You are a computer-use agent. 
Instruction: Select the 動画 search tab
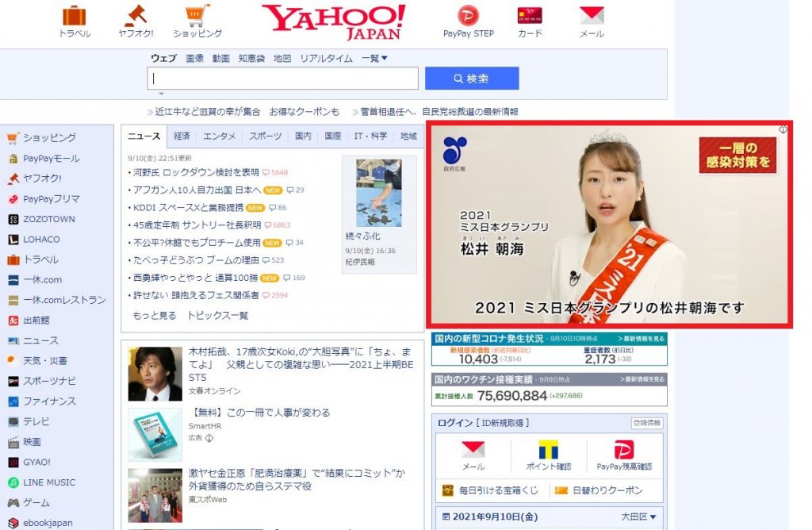(x=220, y=58)
